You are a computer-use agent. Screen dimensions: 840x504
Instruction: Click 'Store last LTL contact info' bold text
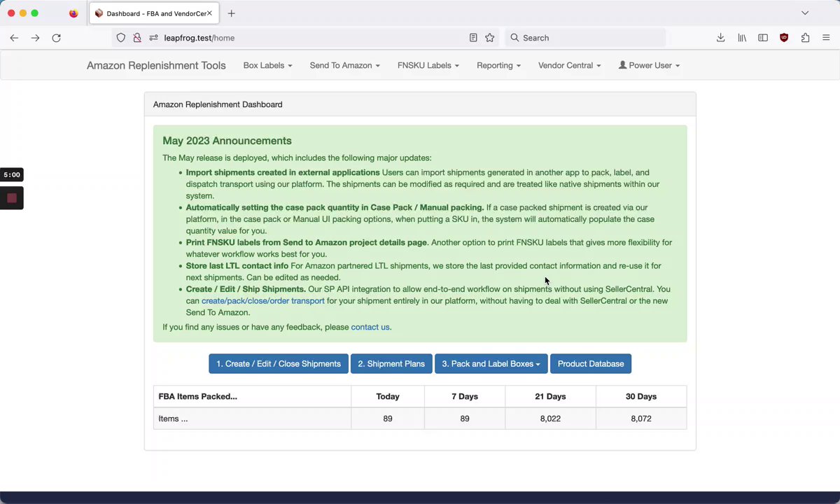[237, 266]
